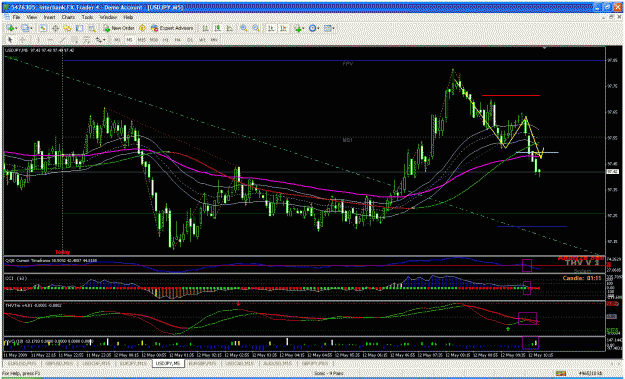
Task: Open the Strategy Tester icon
Action: point(92,28)
